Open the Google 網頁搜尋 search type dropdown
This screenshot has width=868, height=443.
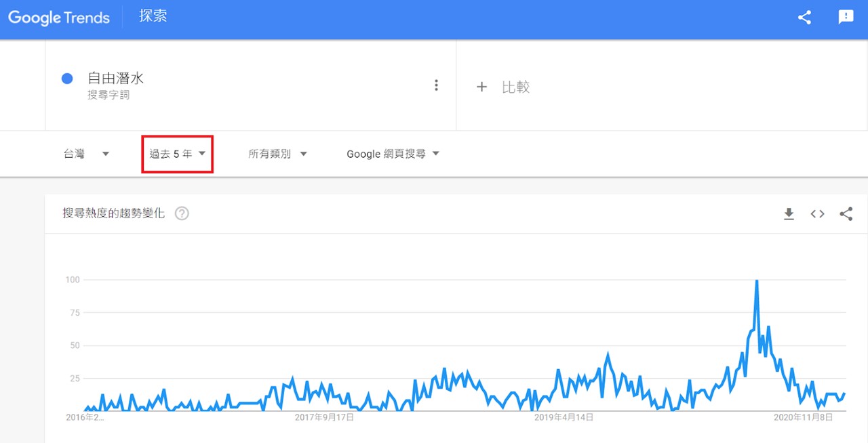[393, 154]
